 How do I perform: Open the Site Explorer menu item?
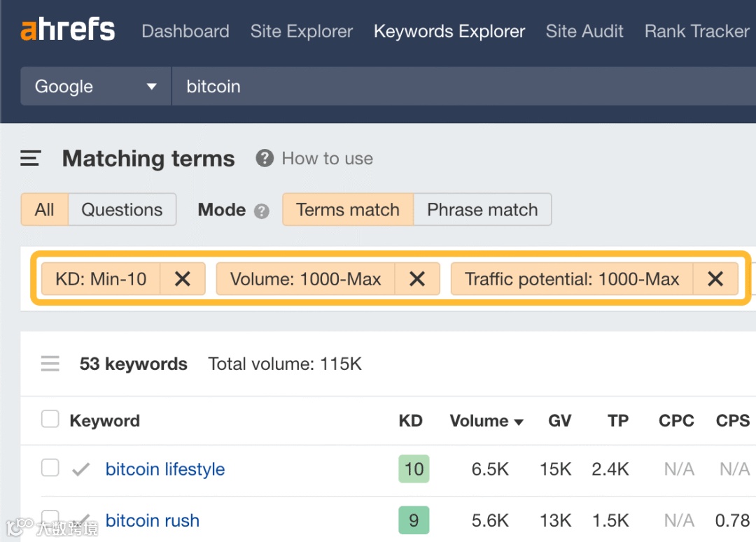point(302,31)
